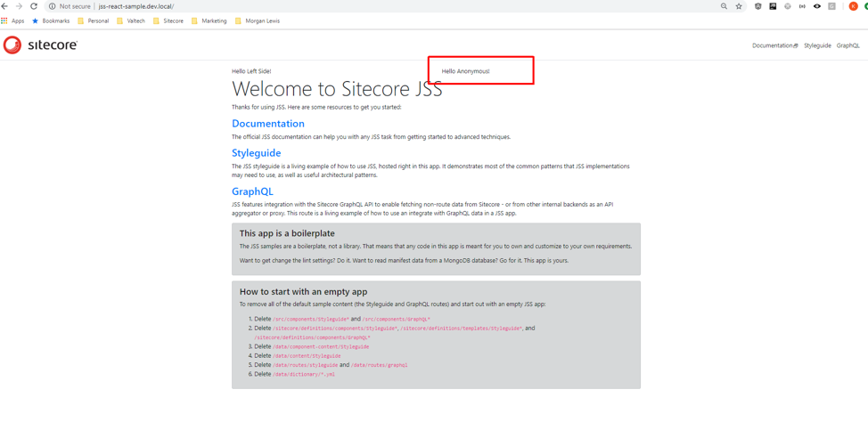
Task: Open the Morgan Lewis bookmarks folder
Action: [258, 20]
